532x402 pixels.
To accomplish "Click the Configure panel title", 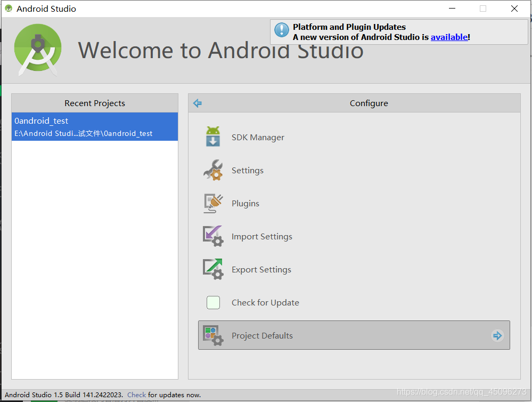I will [369, 103].
